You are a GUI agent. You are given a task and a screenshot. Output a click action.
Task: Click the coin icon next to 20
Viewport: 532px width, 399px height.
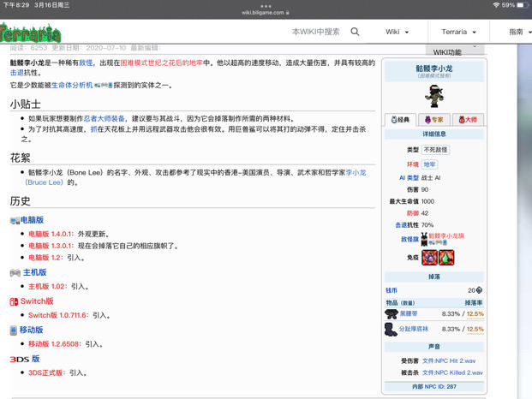479,290
